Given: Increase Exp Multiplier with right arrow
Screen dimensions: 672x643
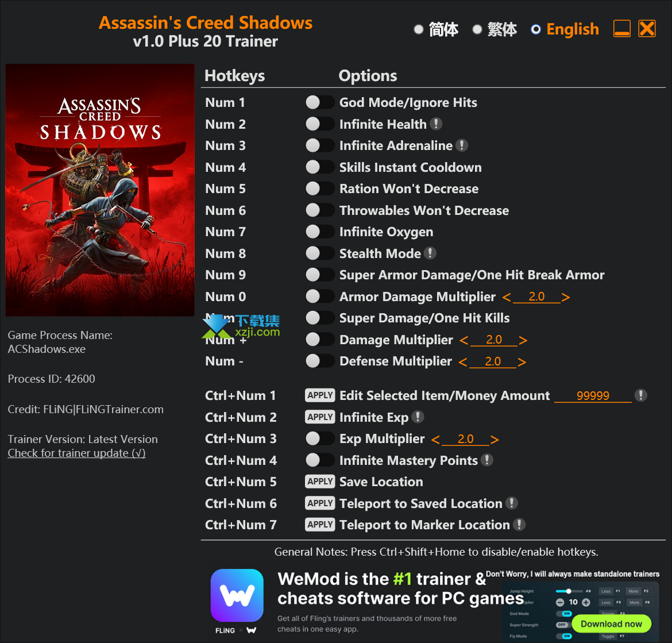Looking at the screenshot, I should 495,440.
